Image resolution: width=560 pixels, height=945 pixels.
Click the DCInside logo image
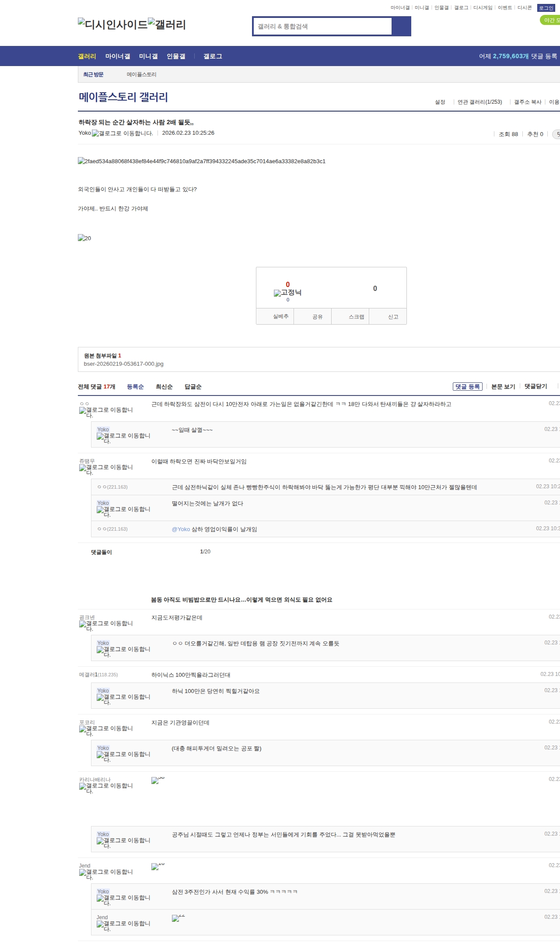pyautogui.click(x=112, y=24)
